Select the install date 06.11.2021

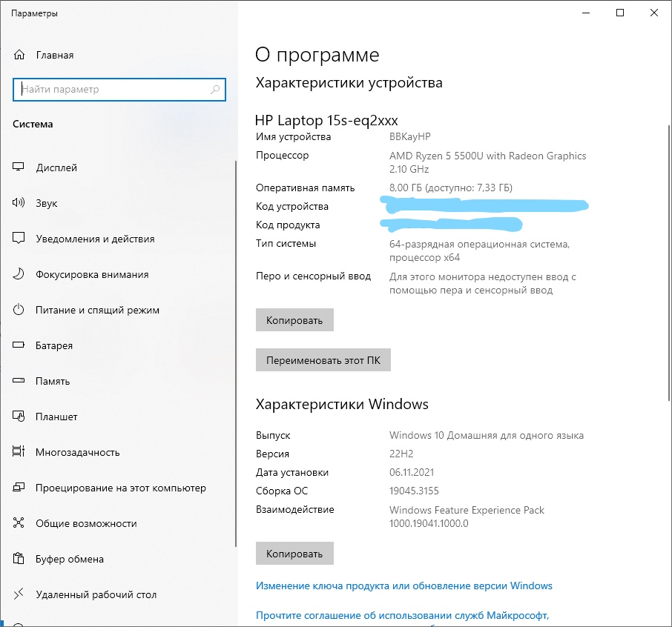412,472
